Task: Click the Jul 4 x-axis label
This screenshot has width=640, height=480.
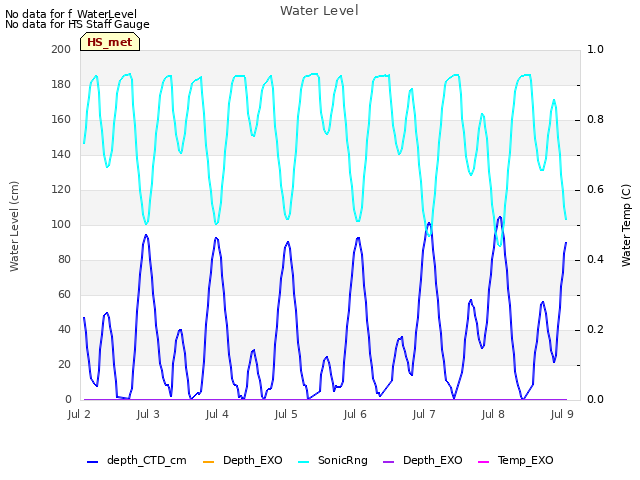Action: [x=217, y=414]
